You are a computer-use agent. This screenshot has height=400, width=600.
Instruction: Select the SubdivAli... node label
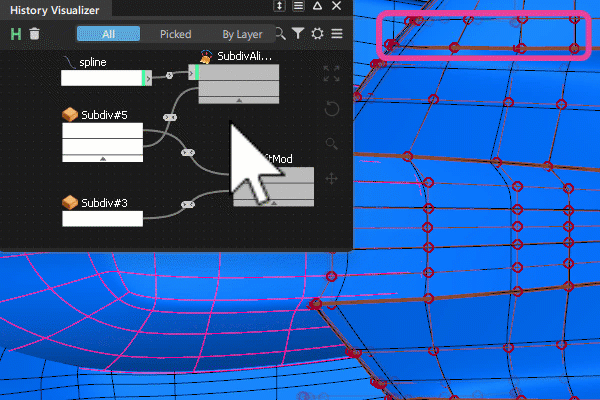[245, 57]
